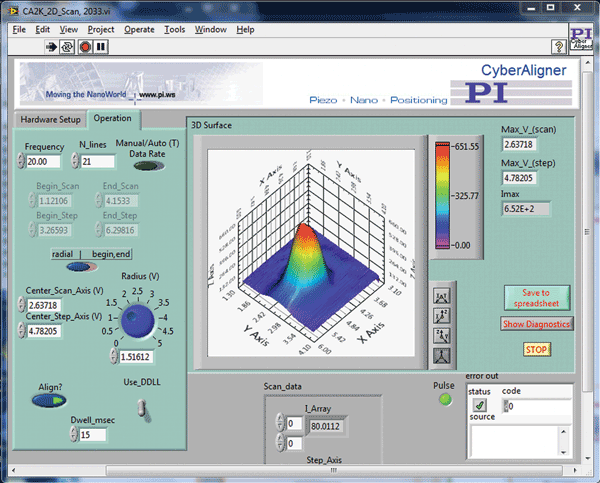Click the Save to spreadsheet button

coord(536,298)
